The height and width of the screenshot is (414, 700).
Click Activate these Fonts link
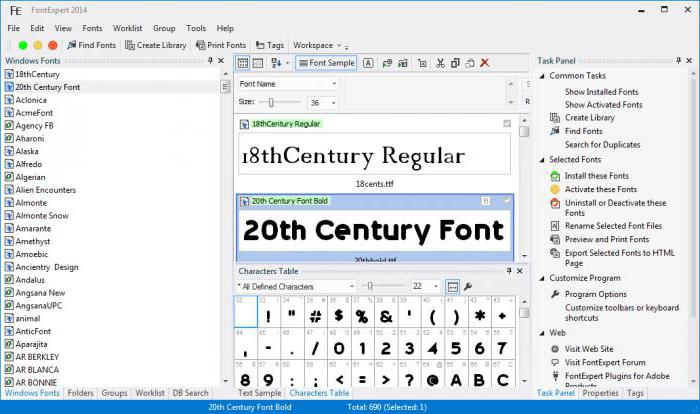pyautogui.click(x=601, y=189)
